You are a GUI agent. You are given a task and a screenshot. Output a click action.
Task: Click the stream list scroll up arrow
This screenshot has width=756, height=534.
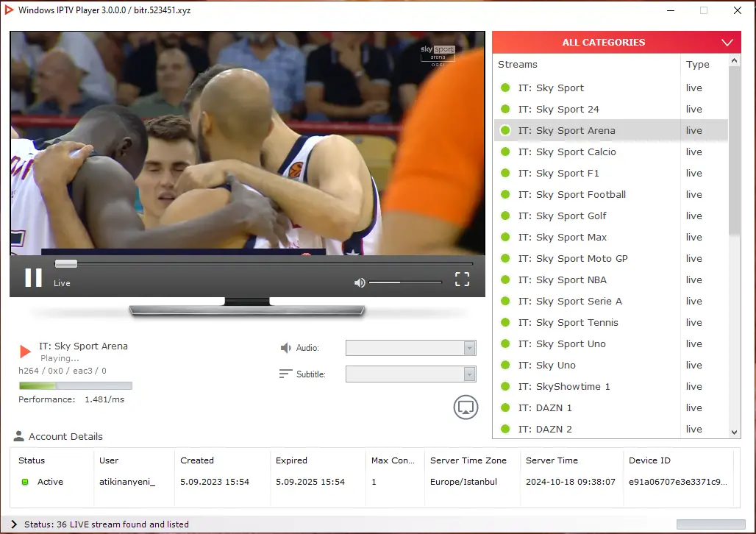coord(734,61)
